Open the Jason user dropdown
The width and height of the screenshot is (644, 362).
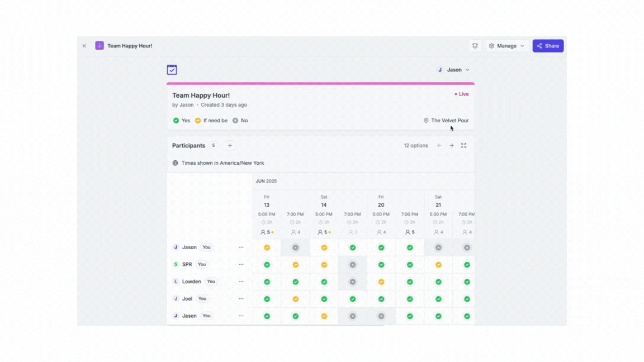[453, 70]
